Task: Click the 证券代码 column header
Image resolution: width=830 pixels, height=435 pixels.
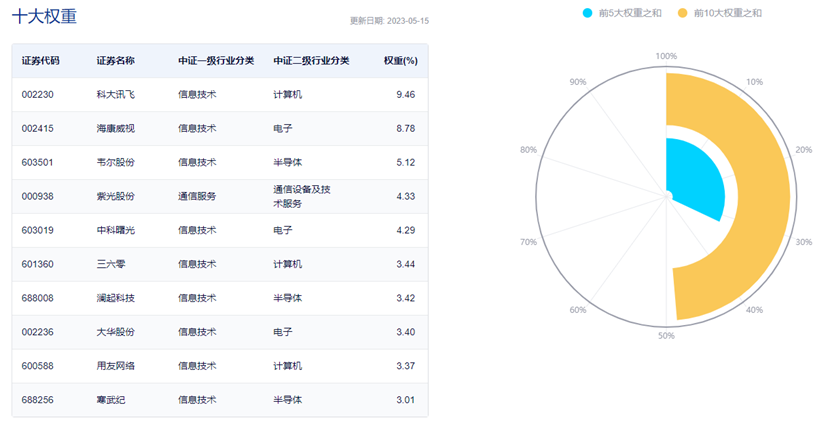Action: 41,61
